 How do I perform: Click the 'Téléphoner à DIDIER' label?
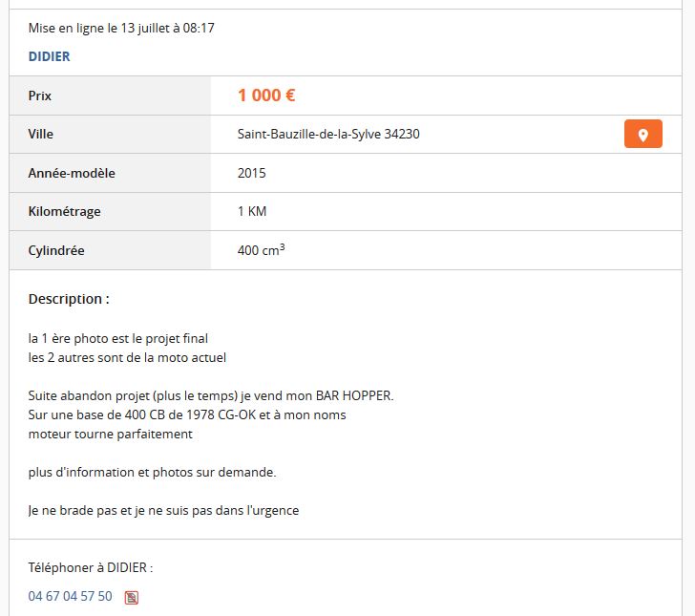91,567
